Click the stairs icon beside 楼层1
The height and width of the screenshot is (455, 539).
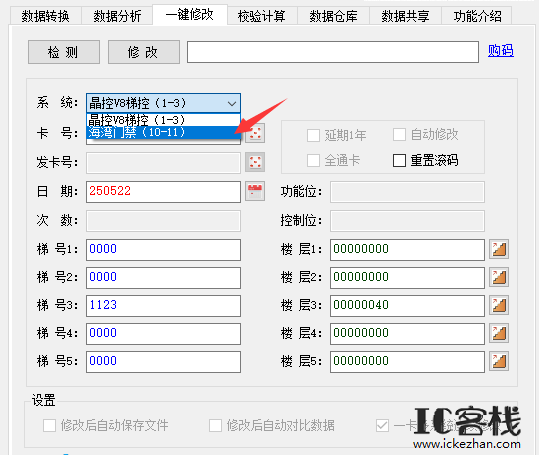(499, 249)
